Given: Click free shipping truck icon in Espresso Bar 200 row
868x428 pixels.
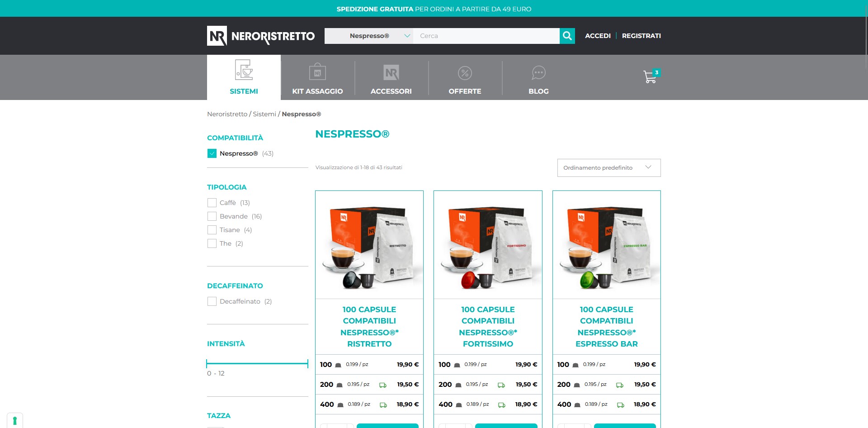Looking at the screenshot, I should [620, 385].
